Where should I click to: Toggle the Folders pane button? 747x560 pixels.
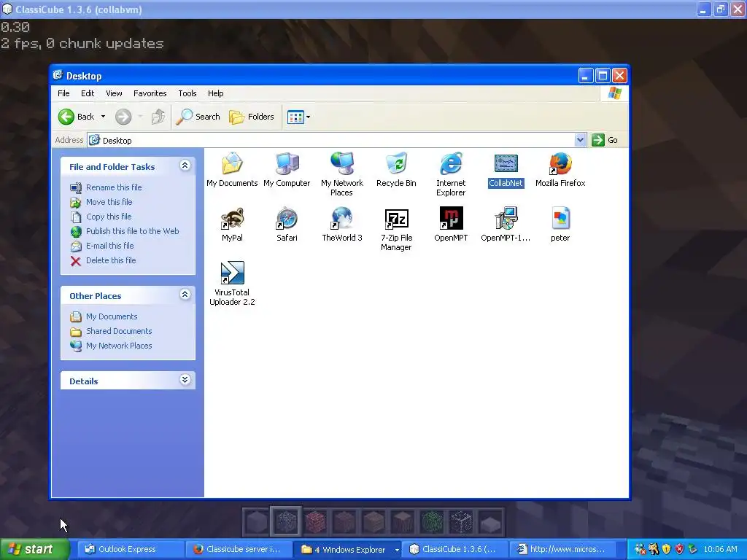(x=252, y=117)
